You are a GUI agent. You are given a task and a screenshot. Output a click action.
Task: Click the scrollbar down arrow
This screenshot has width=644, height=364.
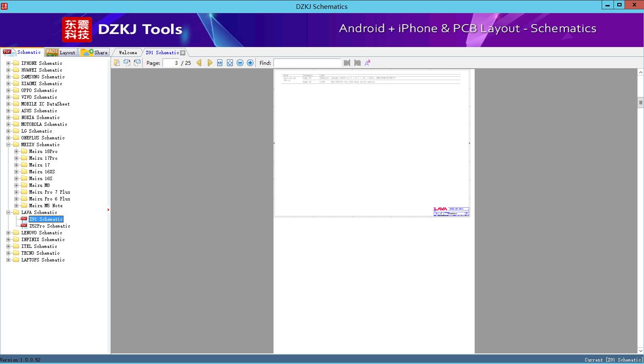(641, 350)
